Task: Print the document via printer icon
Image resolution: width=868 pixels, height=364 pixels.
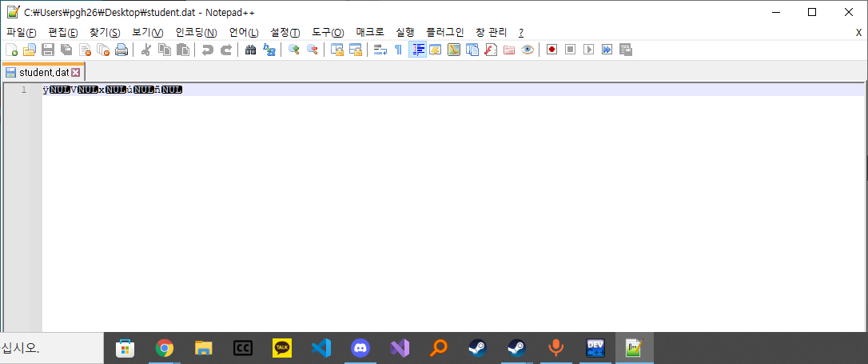Action: 121,50
